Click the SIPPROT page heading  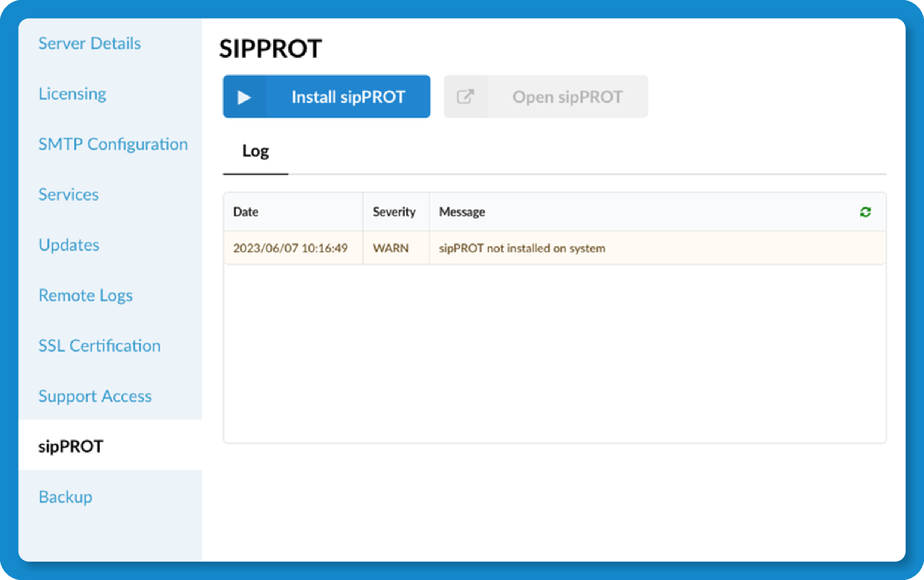(270, 48)
